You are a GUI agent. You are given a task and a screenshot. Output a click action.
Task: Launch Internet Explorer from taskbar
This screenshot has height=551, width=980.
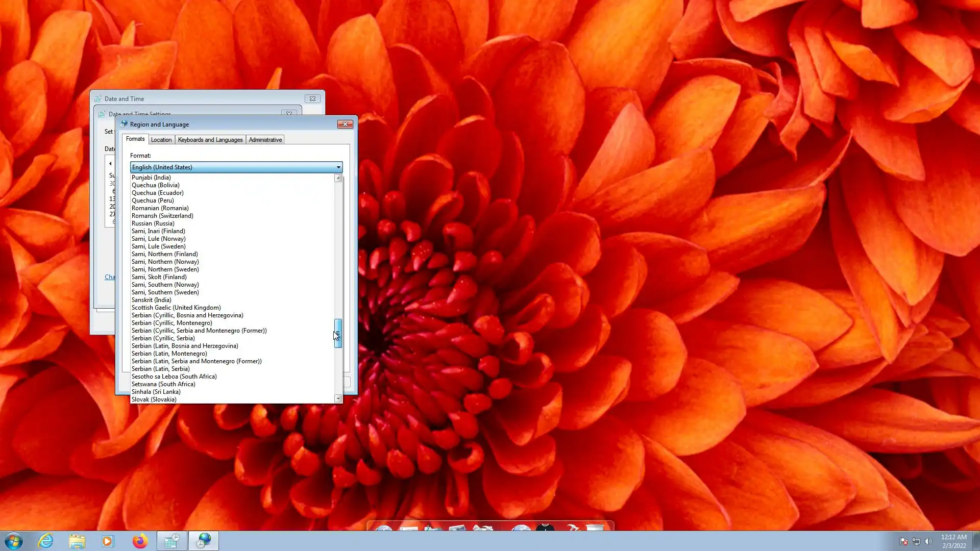pyautogui.click(x=46, y=541)
